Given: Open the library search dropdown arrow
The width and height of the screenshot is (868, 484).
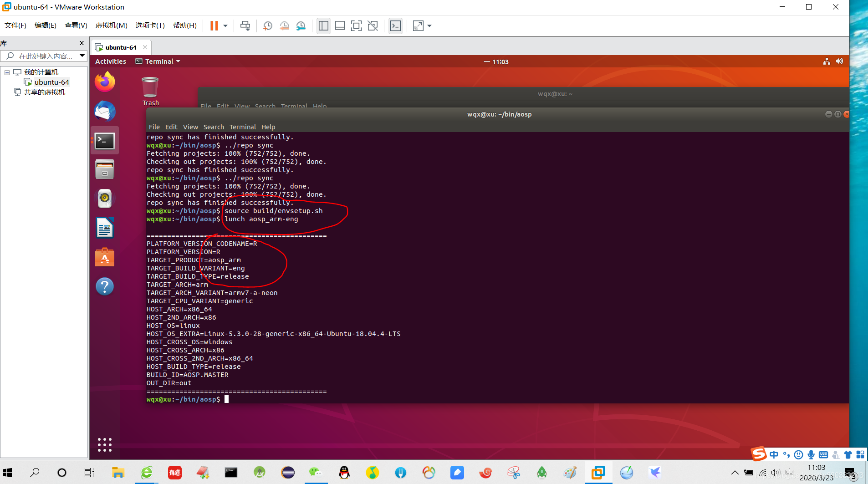Looking at the screenshot, I should (x=82, y=56).
